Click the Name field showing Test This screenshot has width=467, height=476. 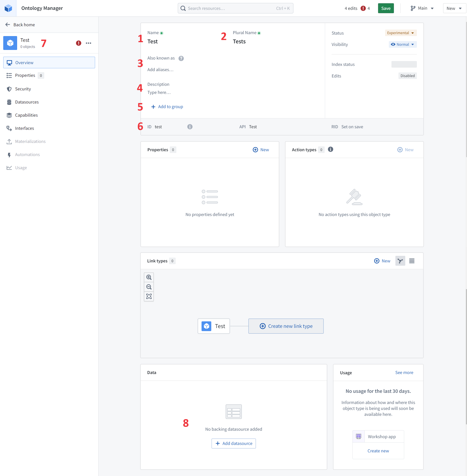pyautogui.click(x=152, y=41)
